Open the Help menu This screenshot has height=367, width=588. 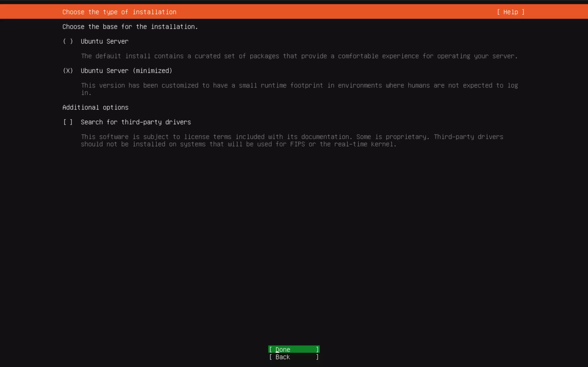click(x=510, y=12)
